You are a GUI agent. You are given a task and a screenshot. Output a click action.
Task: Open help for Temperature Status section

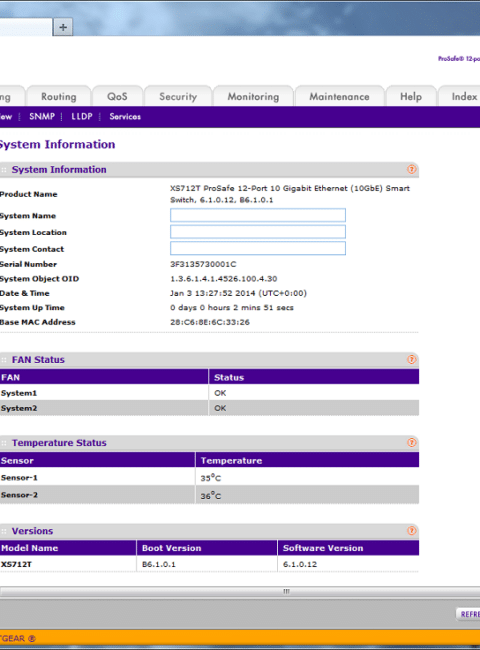(x=411, y=442)
